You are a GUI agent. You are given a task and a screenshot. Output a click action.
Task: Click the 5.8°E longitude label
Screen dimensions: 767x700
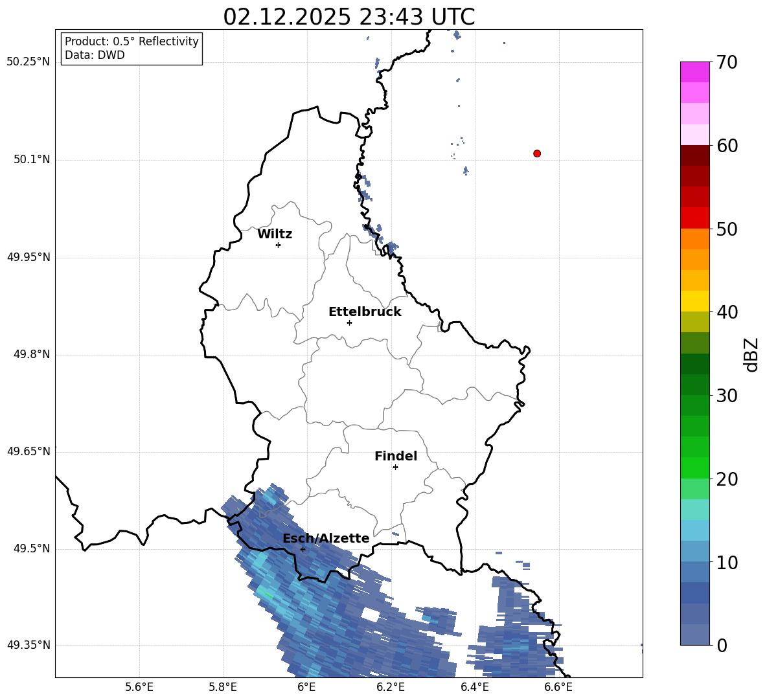[223, 687]
